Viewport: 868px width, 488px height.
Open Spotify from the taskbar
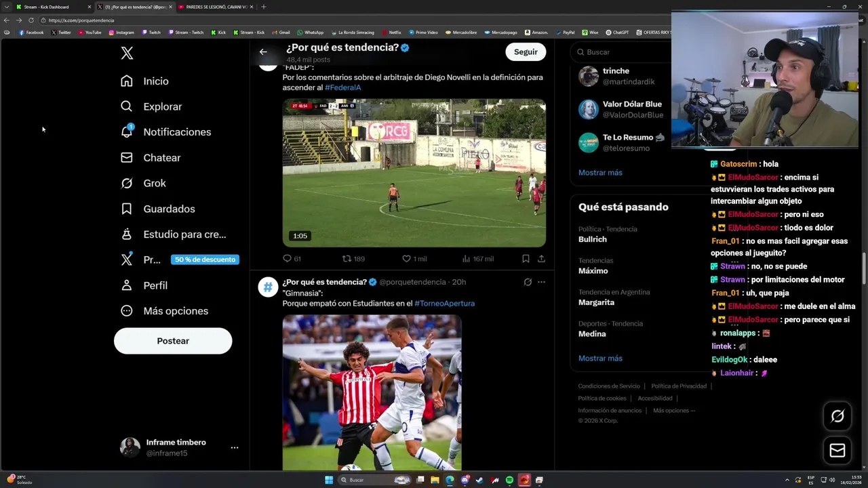(509, 480)
